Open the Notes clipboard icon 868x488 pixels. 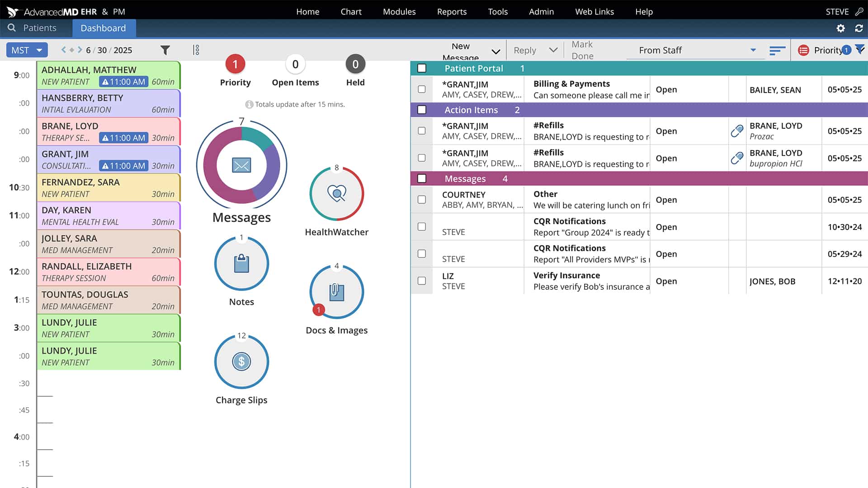[x=241, y=263]
